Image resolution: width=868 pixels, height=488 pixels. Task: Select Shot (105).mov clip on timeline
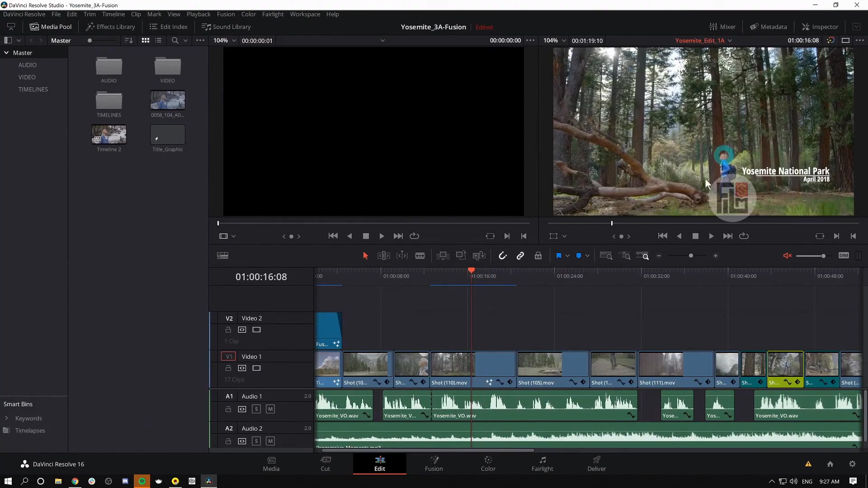click(x=553, y=370)
